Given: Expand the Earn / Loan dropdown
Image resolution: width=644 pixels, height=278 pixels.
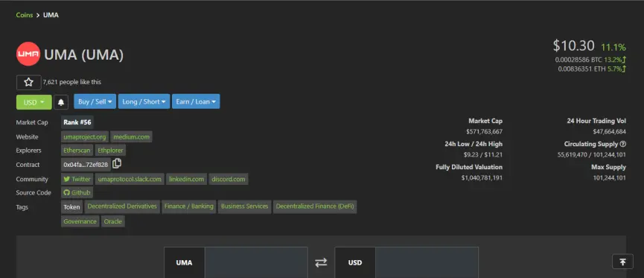Looking at the screenshot, I should pos(196,101).
